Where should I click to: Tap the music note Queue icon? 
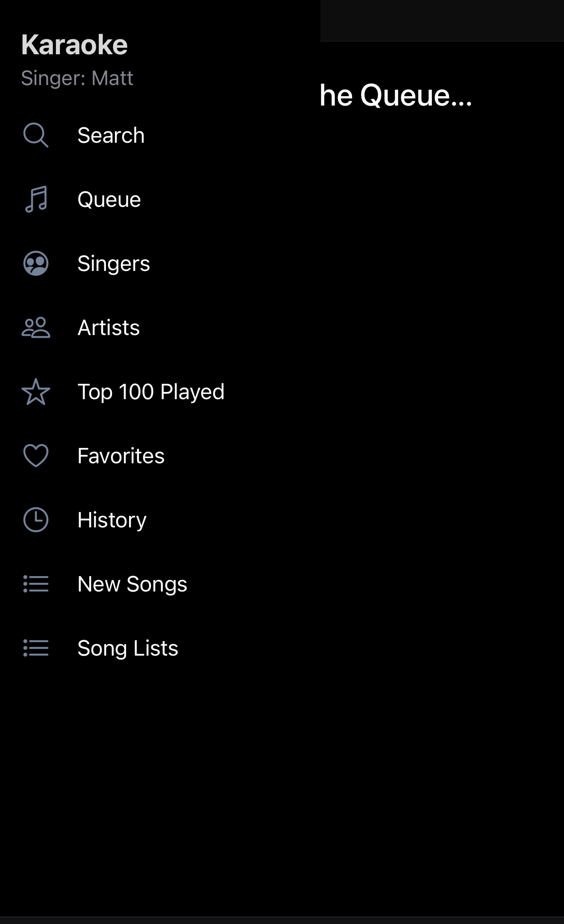click(36, 199)
